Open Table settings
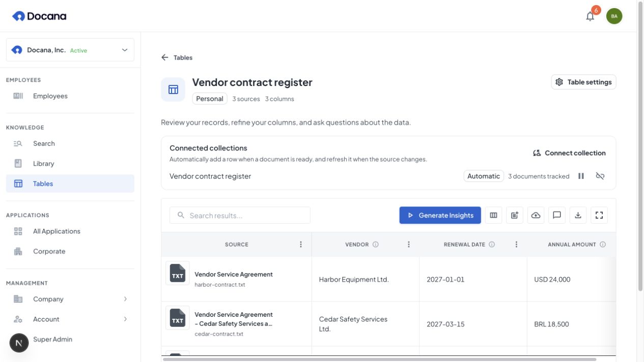This screenshot has height=362, width=644. [583, 82]
